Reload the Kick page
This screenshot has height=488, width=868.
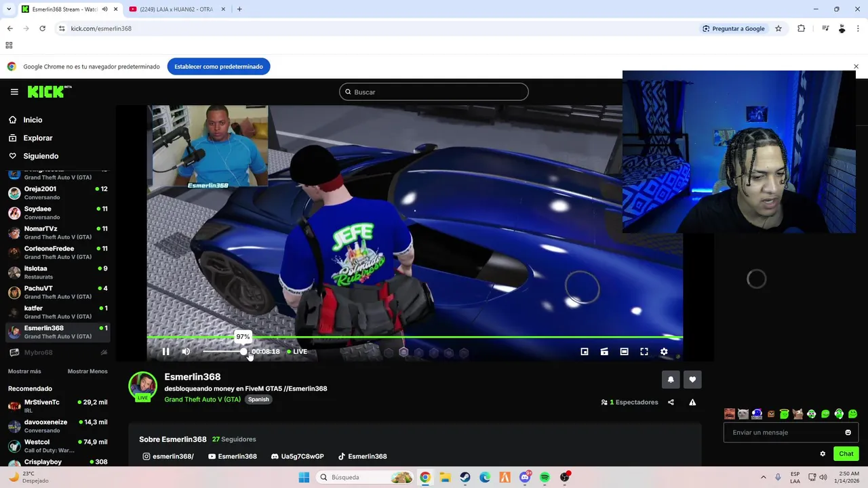click(x=42, y=28)
